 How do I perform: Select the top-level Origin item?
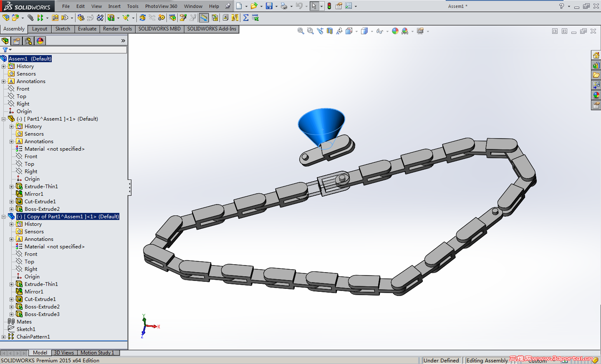click(24, 111)
